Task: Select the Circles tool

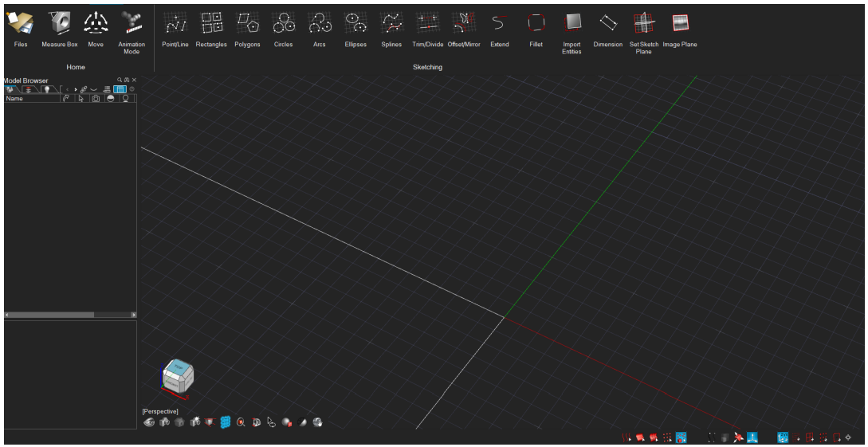Action: [284, 29]
